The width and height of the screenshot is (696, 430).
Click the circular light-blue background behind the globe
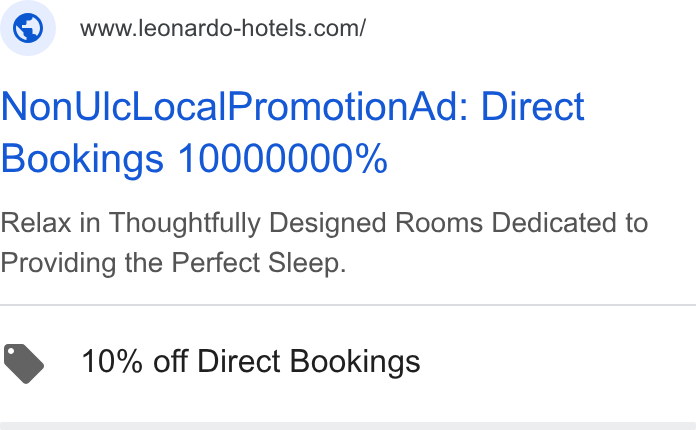(x=28, y=28)
